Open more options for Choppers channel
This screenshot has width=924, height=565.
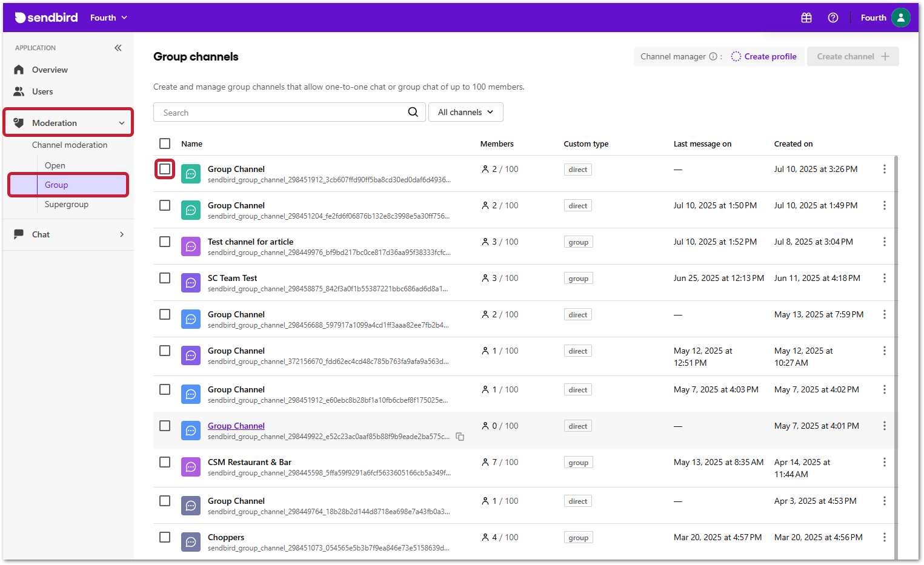tap(884, 537)
